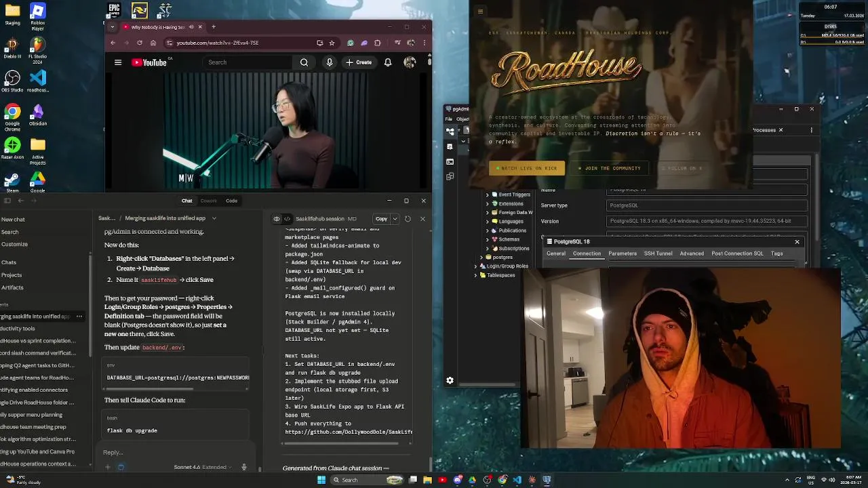Select the Parameters tab in PostgreSQL dialog
This screenshot has height=488, width=868.
tap(623, 253)
